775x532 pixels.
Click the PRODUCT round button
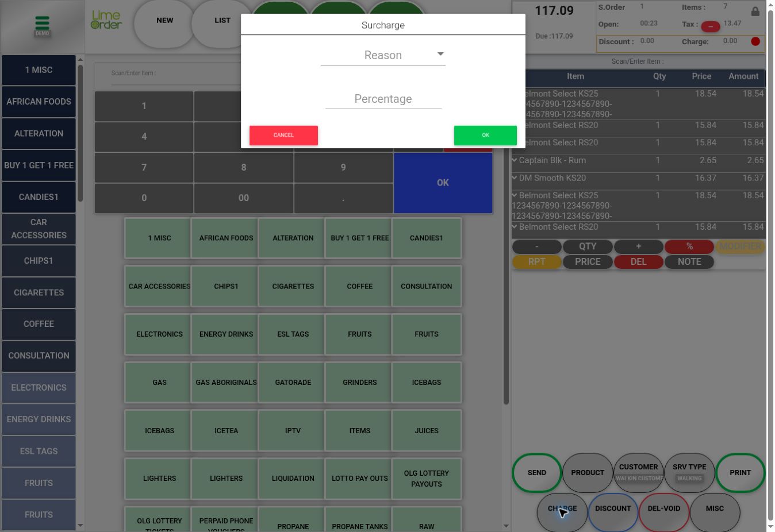(588, 473)
